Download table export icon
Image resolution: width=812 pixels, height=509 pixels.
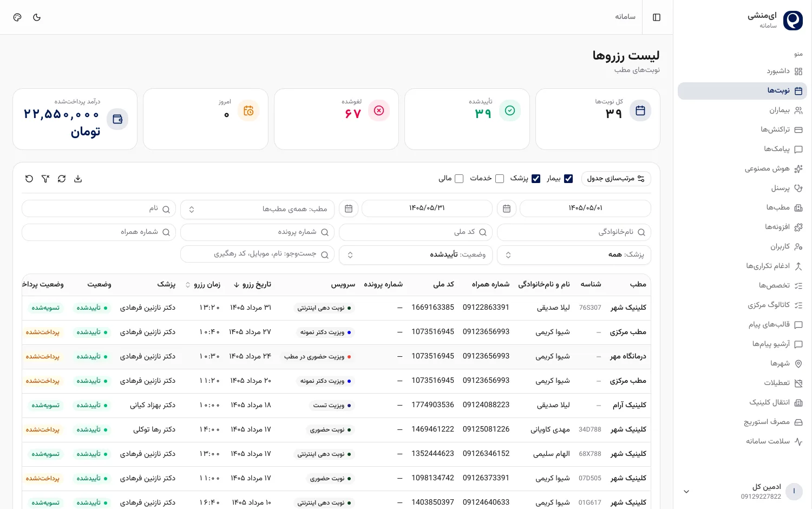78,179
